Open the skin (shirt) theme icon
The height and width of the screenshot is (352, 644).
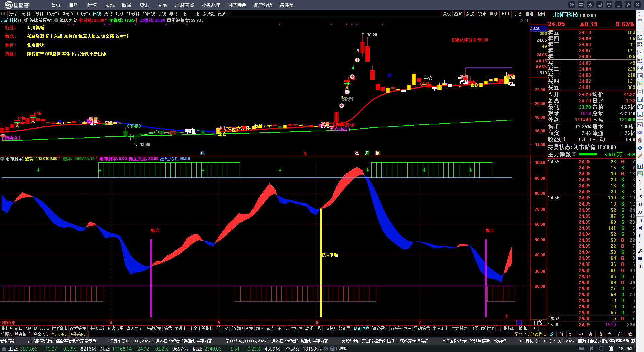pos(609,5)
